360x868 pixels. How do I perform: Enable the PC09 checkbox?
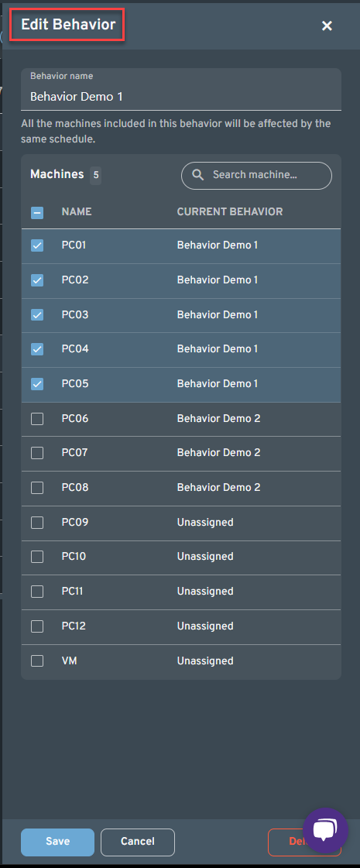37,523
